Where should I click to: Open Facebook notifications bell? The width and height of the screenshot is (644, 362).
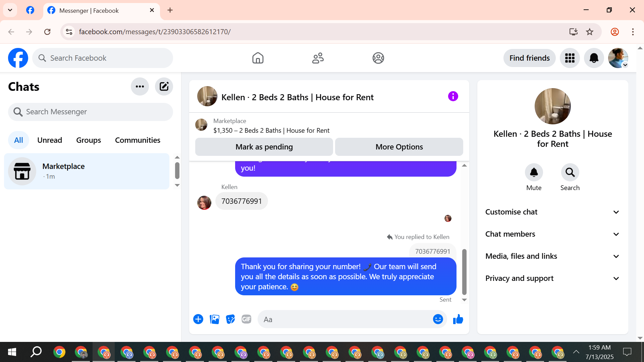[x=594, y=58]
